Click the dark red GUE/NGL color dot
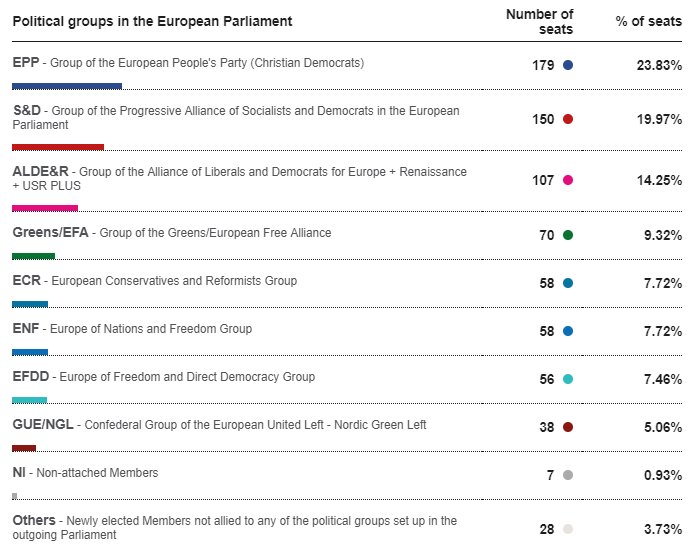The image size is (691, 553). point(568,427)
